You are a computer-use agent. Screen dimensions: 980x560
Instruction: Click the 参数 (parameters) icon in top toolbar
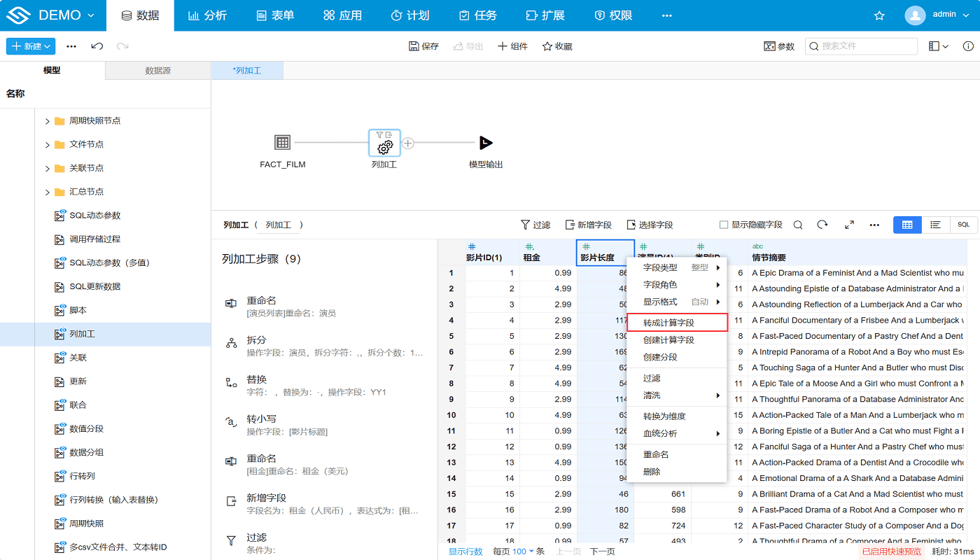(778, 45)
